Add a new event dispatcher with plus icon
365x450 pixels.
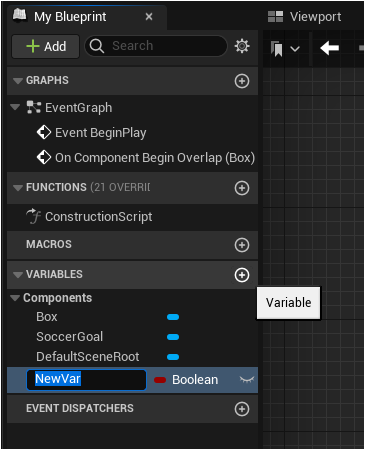242,409
